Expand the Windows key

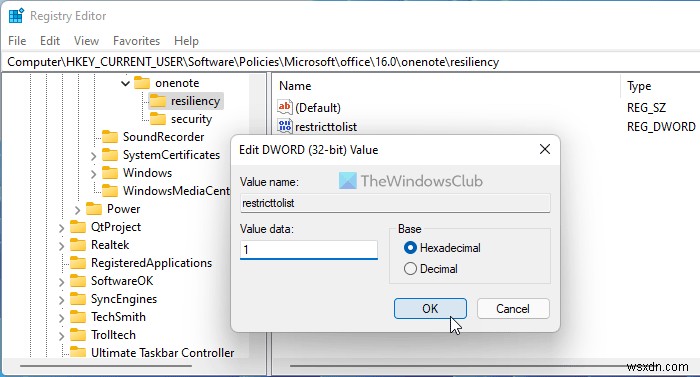93,174
